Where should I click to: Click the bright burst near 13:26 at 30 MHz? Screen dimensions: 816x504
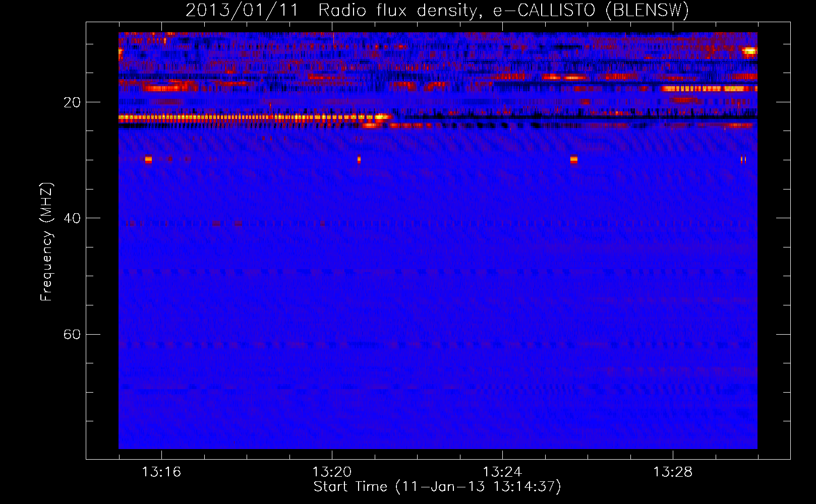point(574,160)
